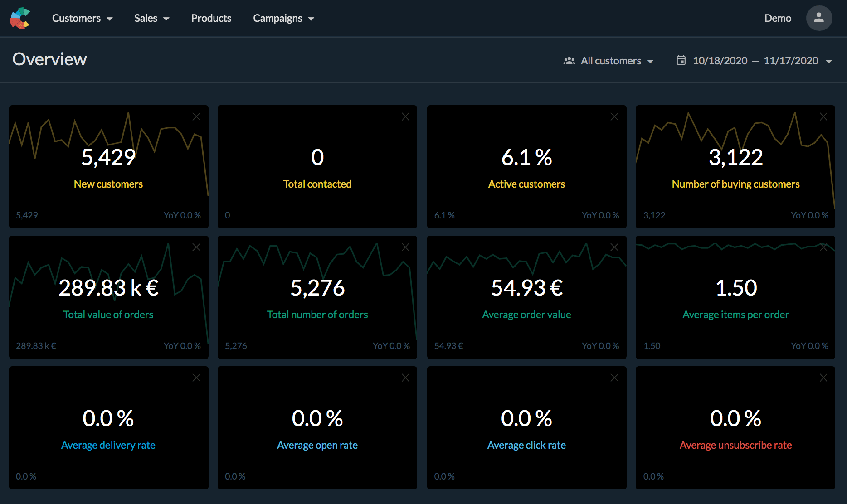
Task: Click the people group icon beside All customers
Action: (x=569, y=60)
